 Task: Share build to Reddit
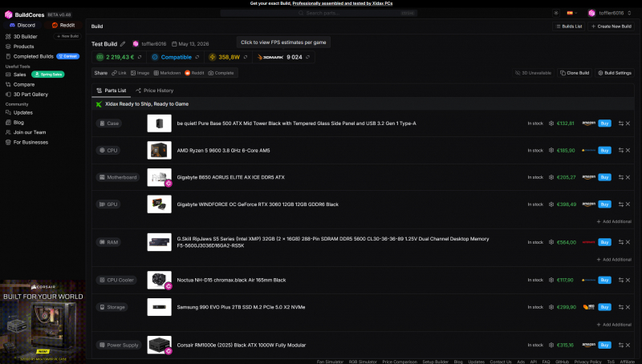(x=194, y=73)
